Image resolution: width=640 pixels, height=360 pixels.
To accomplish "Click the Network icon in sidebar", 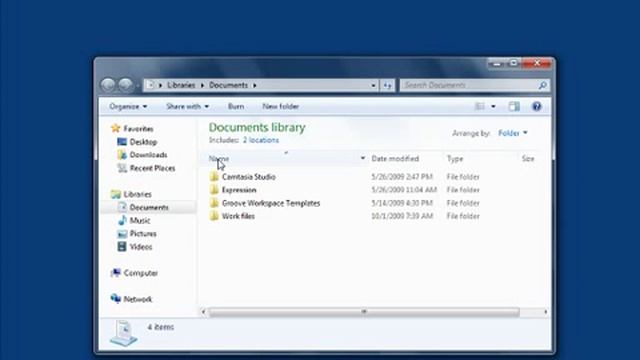I will tap(116, 299).
